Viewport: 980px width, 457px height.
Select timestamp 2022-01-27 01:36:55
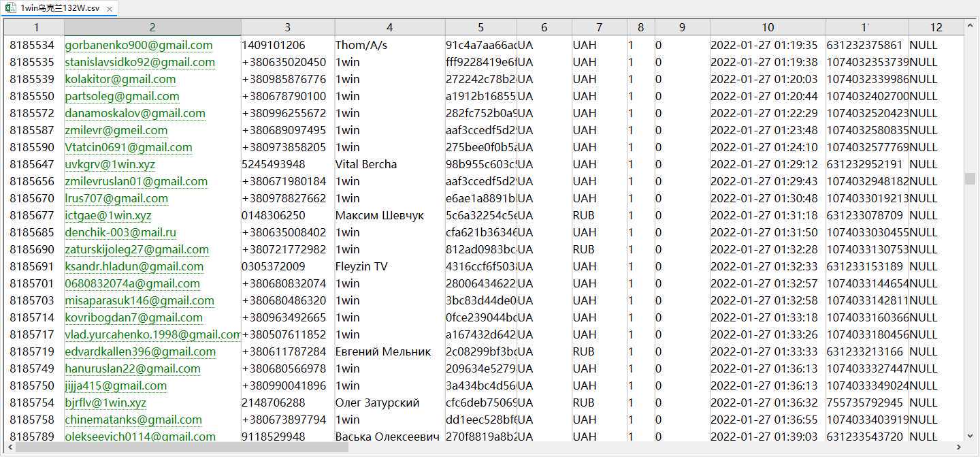(768, 420)
